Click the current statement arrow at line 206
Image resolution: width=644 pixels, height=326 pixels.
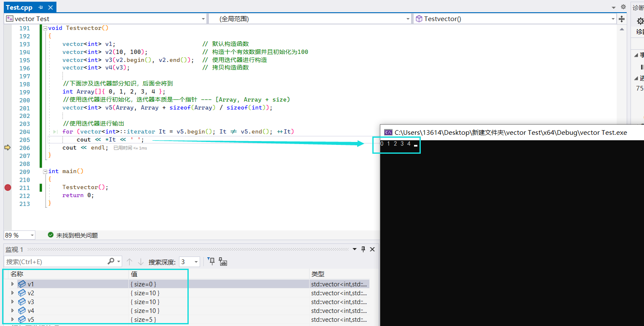[7, 147]
